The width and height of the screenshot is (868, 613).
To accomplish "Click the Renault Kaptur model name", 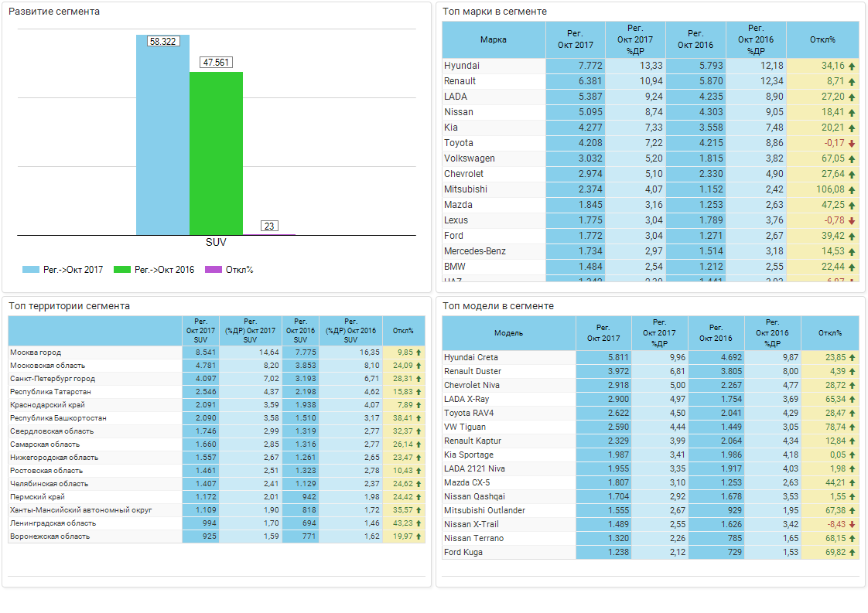I will click(473, 441).
